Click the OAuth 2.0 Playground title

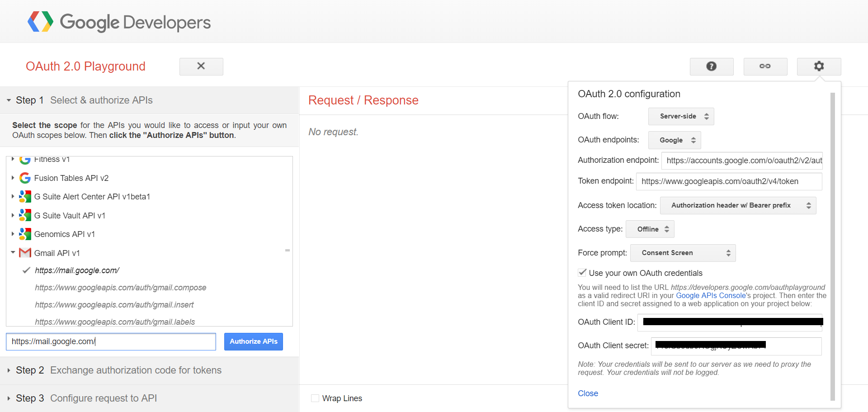coord(85,66)
